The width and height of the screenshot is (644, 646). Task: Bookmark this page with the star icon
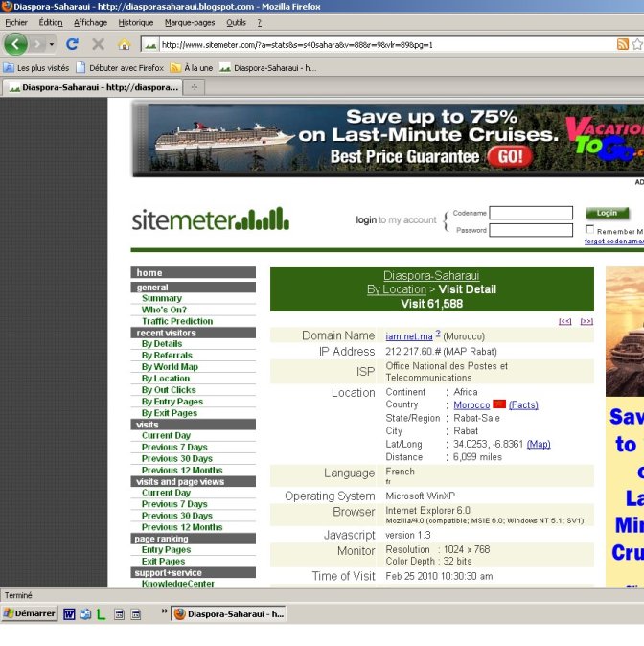pyautogui.click(x=637, y=44)
